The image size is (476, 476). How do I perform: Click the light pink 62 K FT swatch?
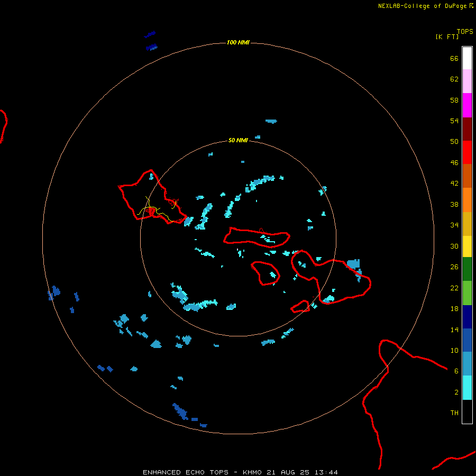pos(467,81)
